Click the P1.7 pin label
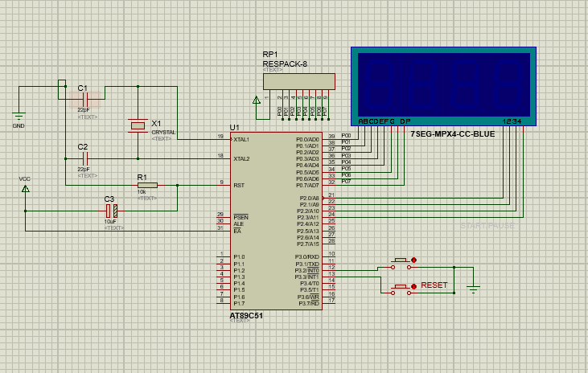The width and height of the screenshot is (588, 373). point(239,304)
